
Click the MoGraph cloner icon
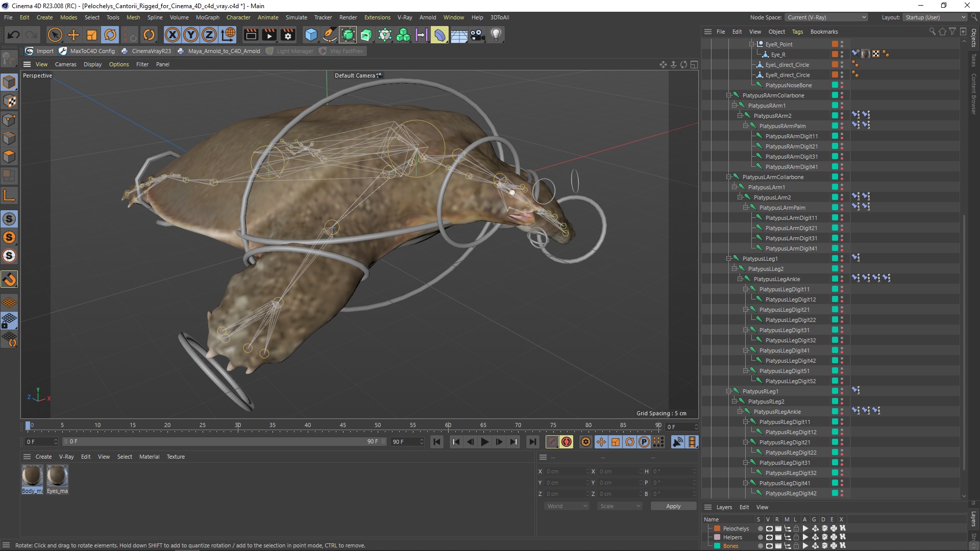click(x=403, y=35)
